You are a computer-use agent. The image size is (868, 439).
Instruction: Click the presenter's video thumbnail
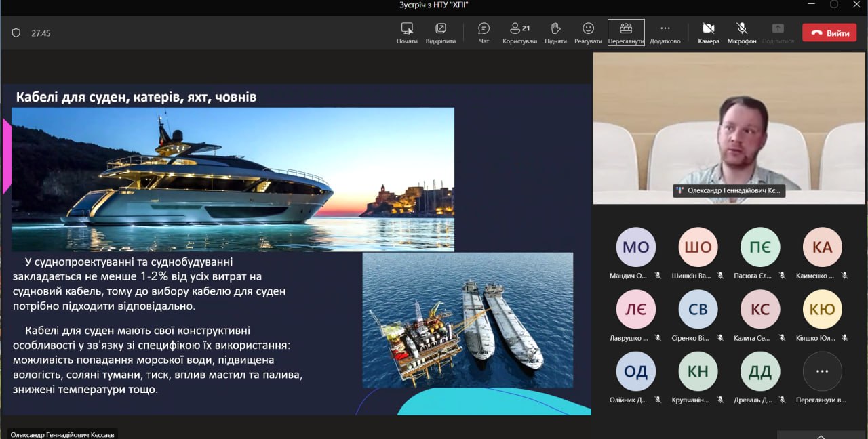pyautogui.click(x=729, y=128)
